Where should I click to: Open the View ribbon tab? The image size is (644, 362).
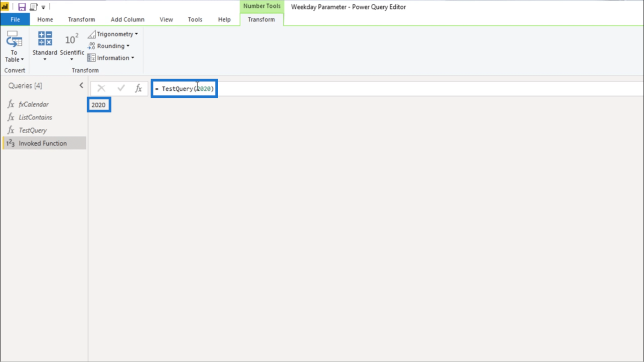pos(166,20)
